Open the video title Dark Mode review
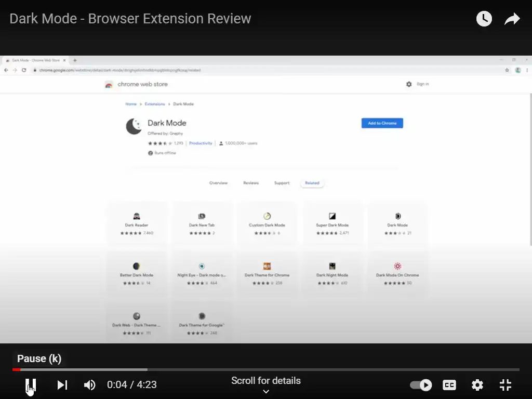532x399 pixels. pyautogui.click(x=130, y=19)
